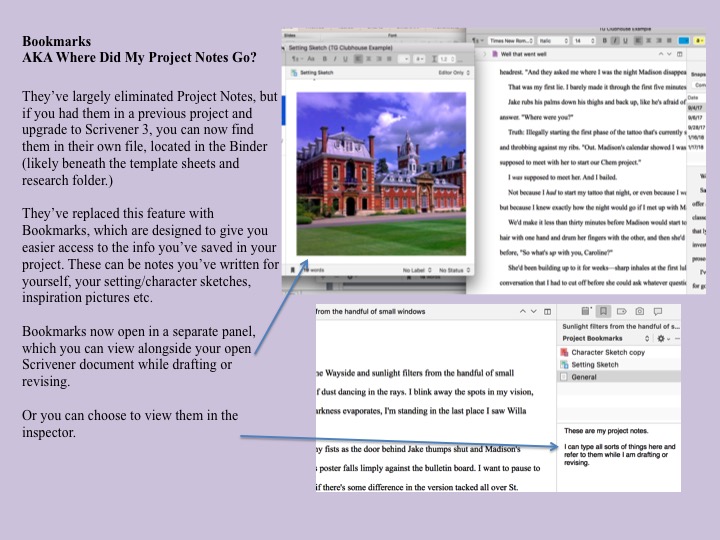
Task: Select the 9/4/17 snapshot date
Action: pyautogui.click(x=695, y=108)
